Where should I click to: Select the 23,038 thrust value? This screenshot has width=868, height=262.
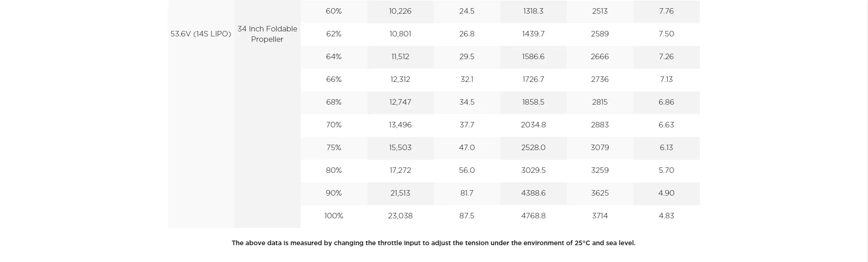(401, 216)
